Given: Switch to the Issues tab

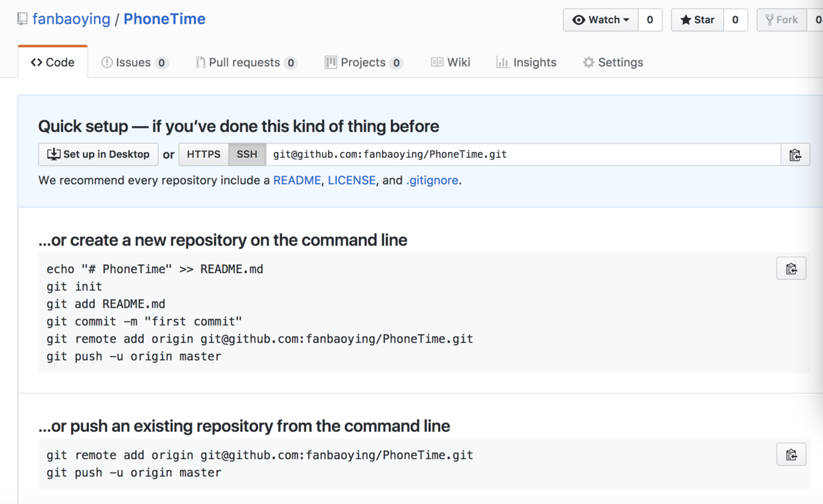Looking at the screenshot, I should click(133, 62).
